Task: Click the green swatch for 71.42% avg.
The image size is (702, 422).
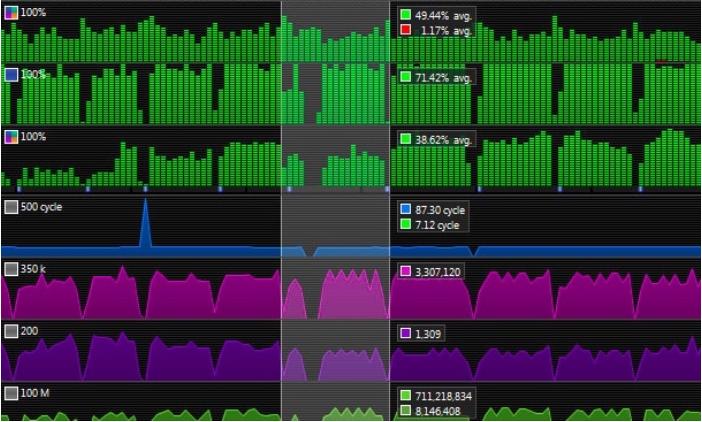Action: 406,77
